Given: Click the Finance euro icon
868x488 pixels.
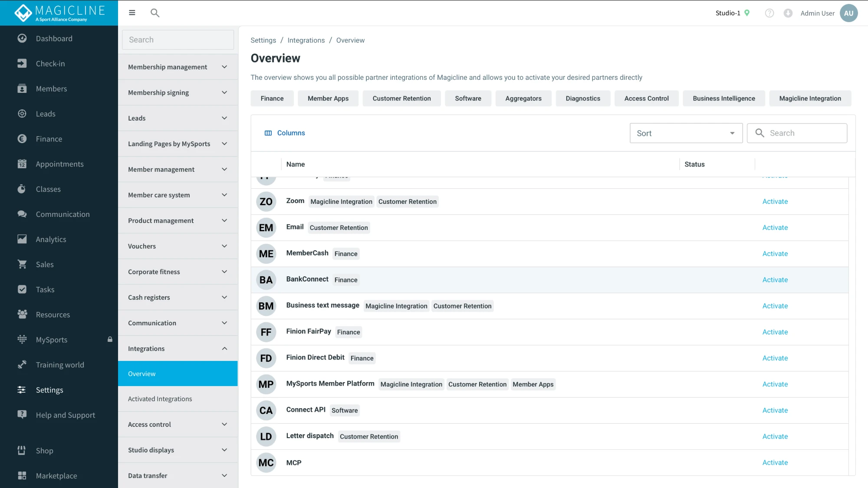Looking at the screenshot, I should tap(22, 139).
